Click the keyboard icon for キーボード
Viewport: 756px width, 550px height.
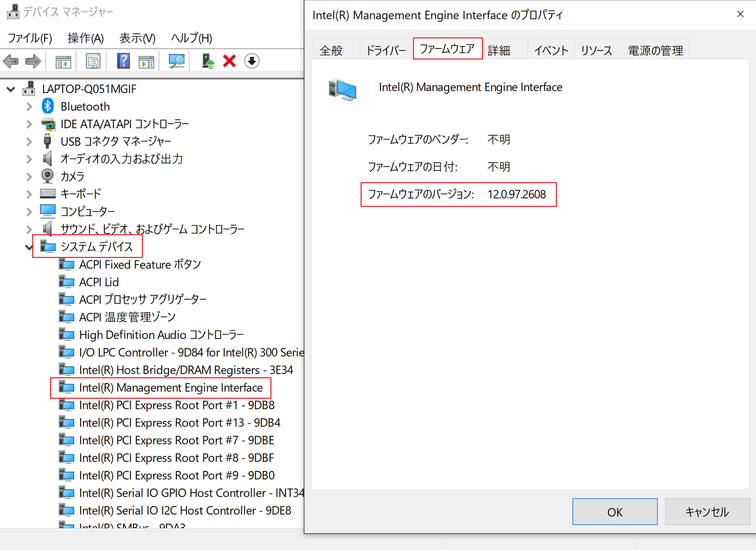click(x=48, y=193)
